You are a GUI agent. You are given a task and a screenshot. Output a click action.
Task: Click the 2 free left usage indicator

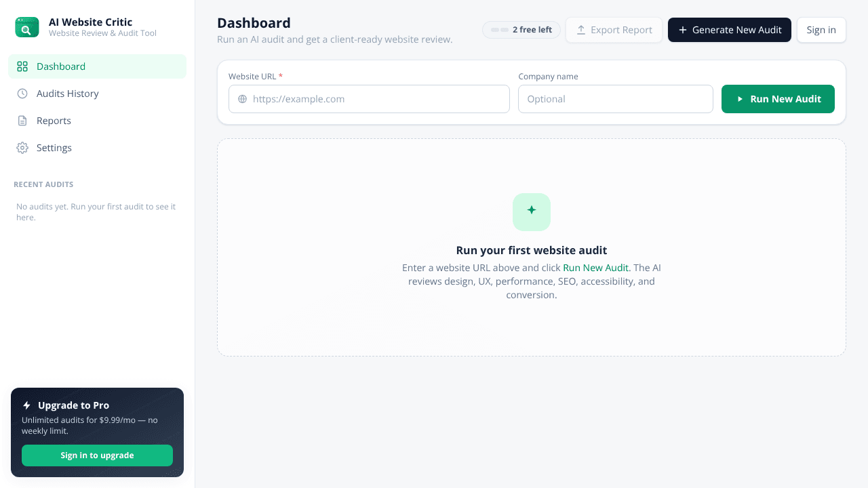point(521,30)
